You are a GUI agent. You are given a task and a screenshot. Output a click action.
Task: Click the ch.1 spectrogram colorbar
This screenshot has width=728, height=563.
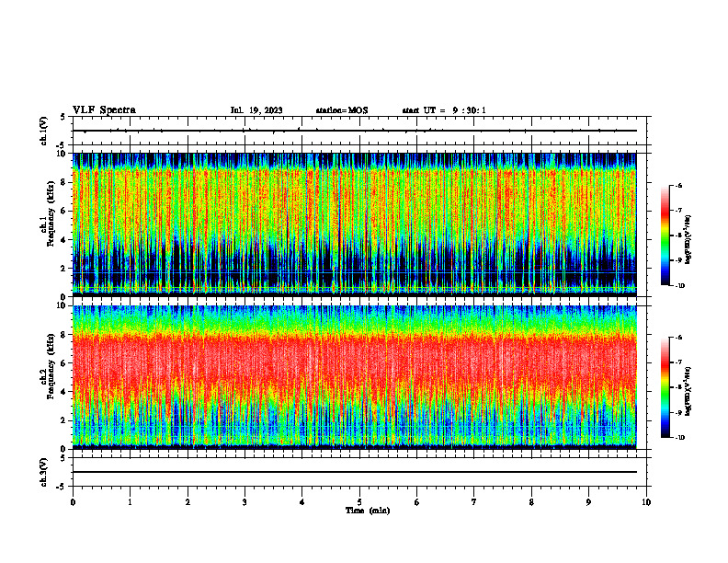point(665,236)
